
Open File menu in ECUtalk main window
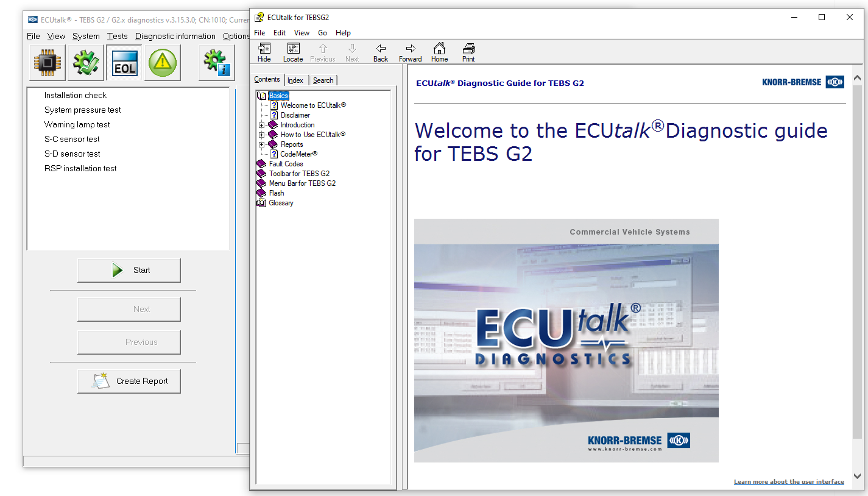coord(34,36)
